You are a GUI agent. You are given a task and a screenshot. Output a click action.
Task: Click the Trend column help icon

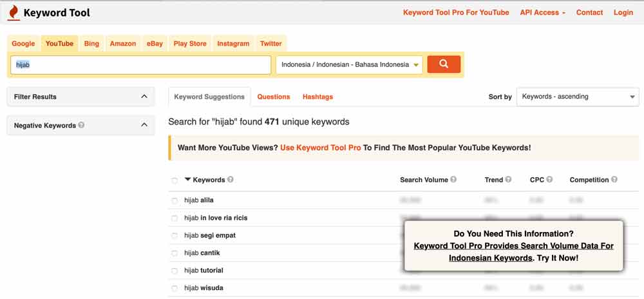tap(508, 180)
